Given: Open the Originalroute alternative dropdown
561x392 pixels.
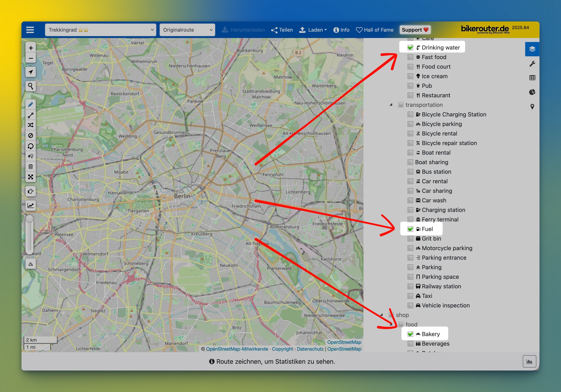Looking at the screenshot, I should [187, 30].
